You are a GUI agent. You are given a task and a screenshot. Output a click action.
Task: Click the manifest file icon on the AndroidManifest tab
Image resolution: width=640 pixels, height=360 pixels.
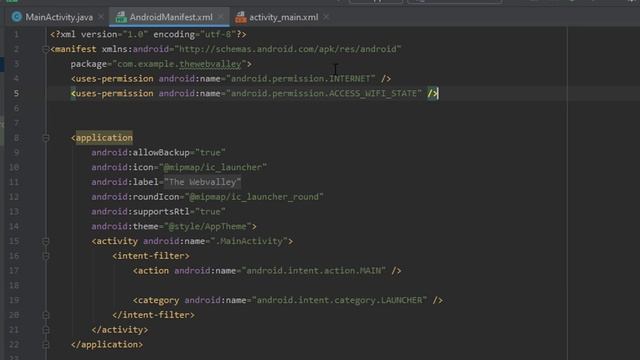121,17
